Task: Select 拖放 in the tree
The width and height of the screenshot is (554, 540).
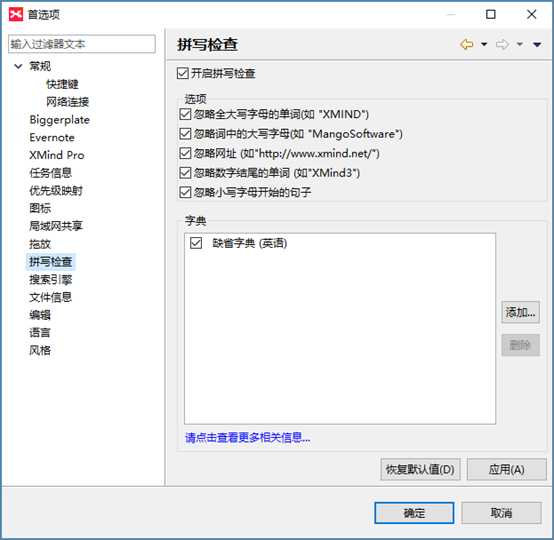Action: [40, 244]
